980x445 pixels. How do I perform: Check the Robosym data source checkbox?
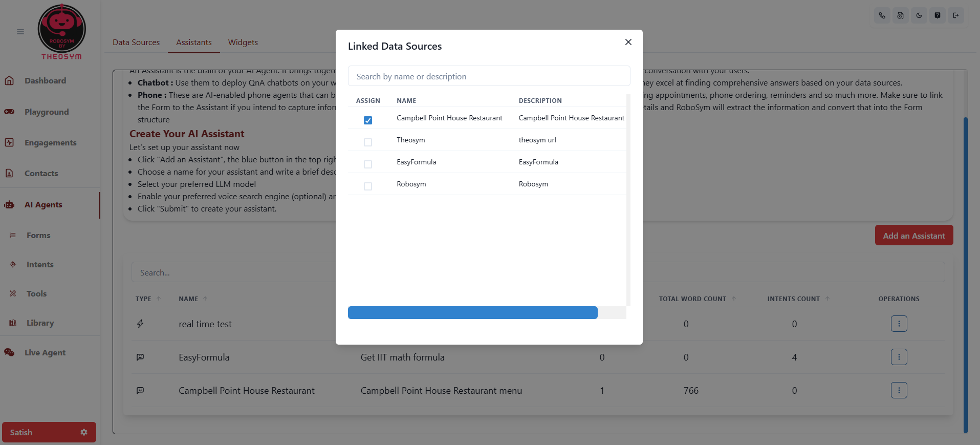(368, 186)
